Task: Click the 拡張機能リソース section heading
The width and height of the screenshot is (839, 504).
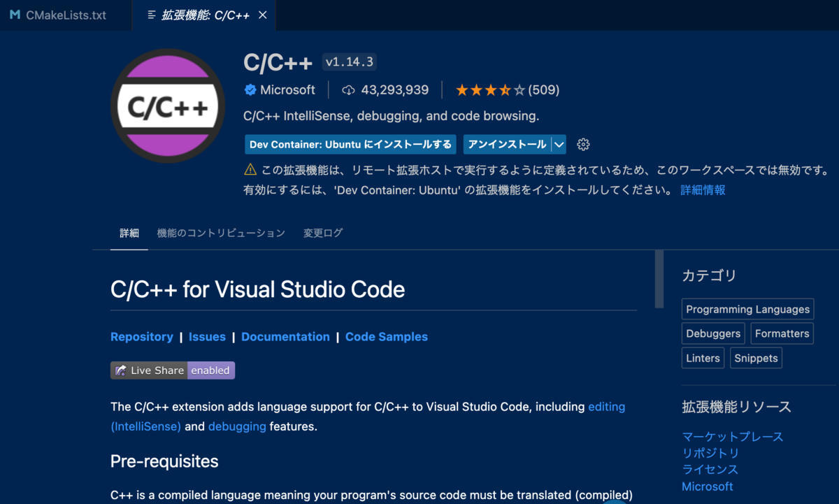Action: [x=736, y=407]
